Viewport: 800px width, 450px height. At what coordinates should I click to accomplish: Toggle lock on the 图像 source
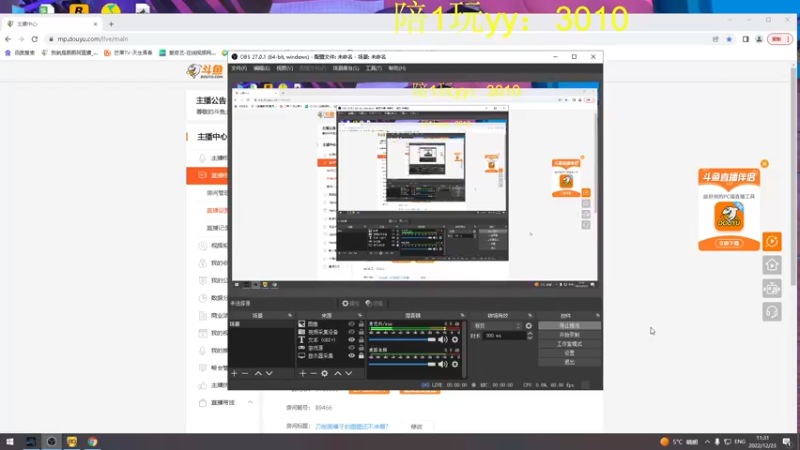(x=361, y=324)
